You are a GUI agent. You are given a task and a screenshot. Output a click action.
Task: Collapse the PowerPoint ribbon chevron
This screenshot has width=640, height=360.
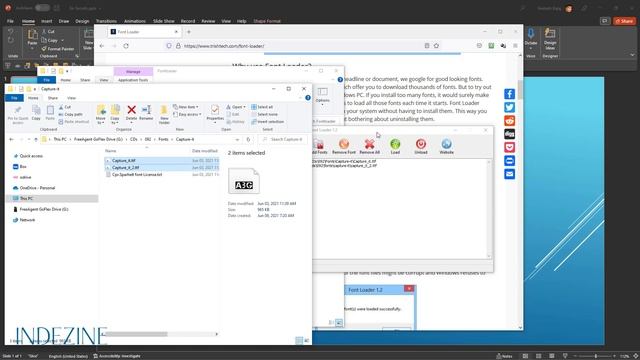(x=632, y=55)
